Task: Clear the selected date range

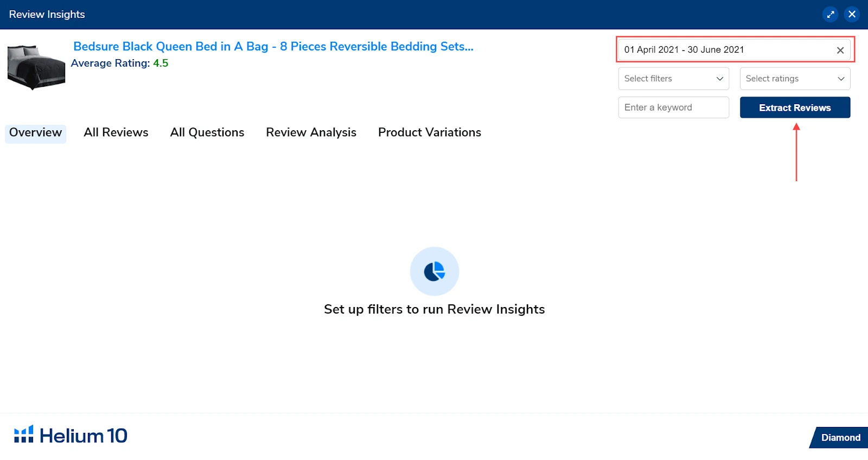Action: (840, 50)
